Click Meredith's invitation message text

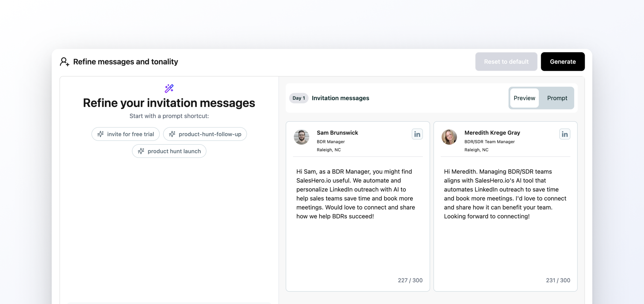505,194
